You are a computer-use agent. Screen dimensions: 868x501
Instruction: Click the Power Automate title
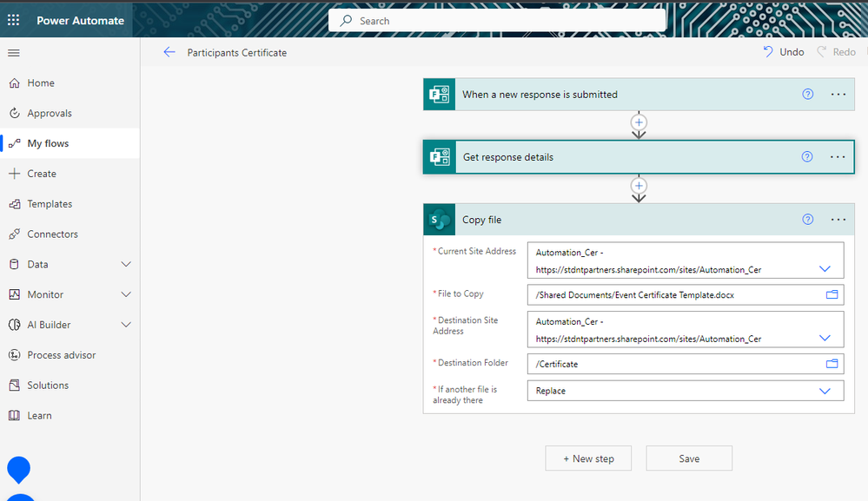[80, 21]
